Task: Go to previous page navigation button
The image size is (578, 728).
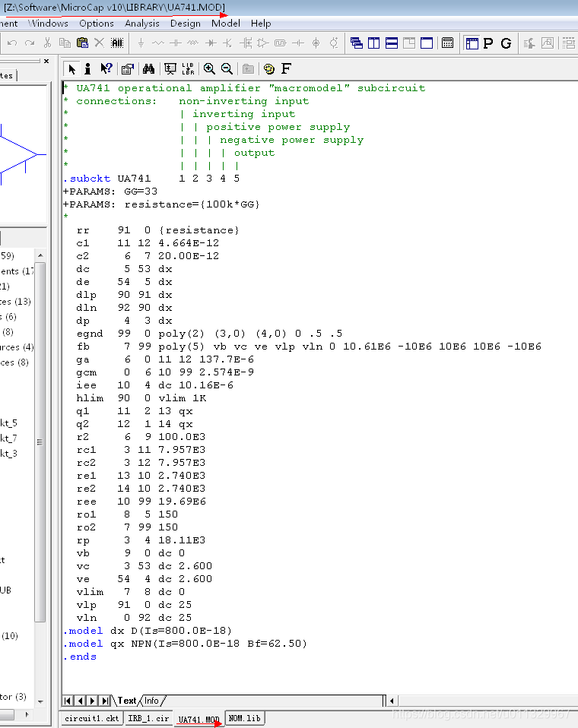Action: (81, 701)
